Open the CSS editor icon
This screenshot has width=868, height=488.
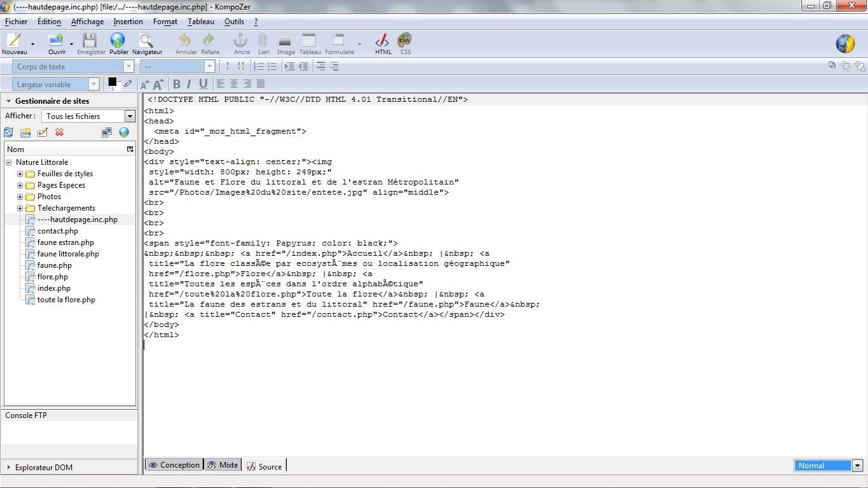point(404,41)
